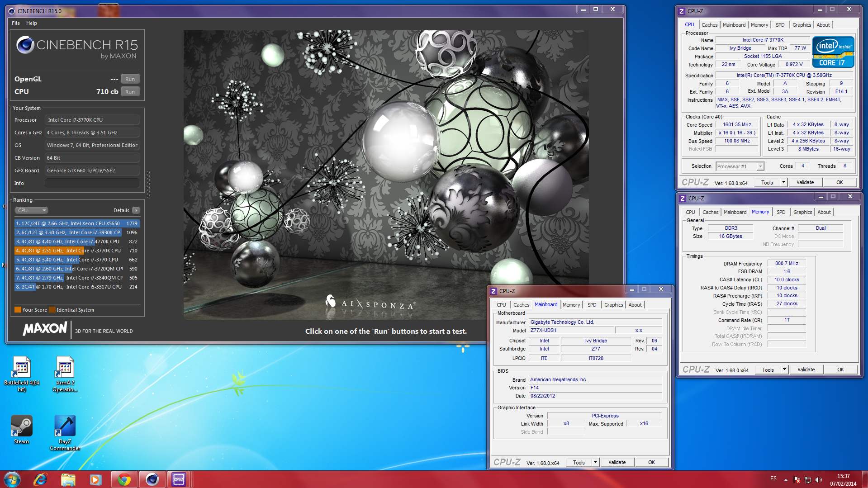
Task: Click the ES language indicator
Action: click(773, 479)
